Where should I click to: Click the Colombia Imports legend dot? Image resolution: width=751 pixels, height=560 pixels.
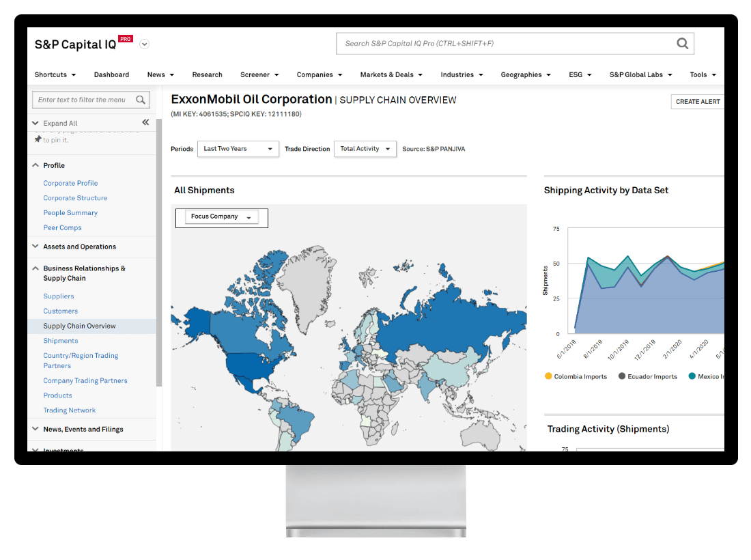[548, 376]
